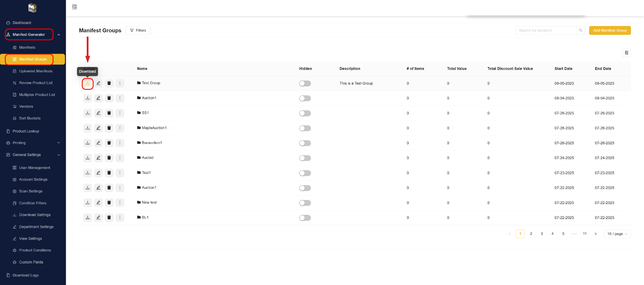Click the Search for keyword field
Viewport: 644px width, 285px height.
click(546, 30)
